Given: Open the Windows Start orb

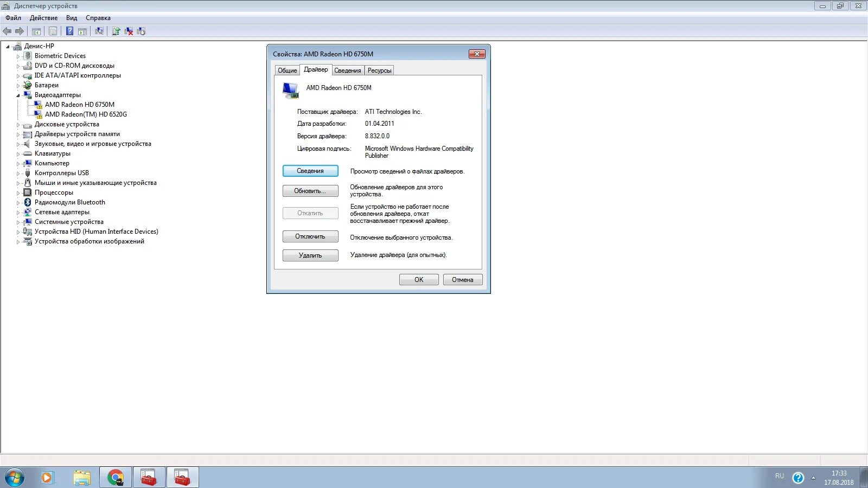Looking at the screenshot, I should [x=15, y=478].
